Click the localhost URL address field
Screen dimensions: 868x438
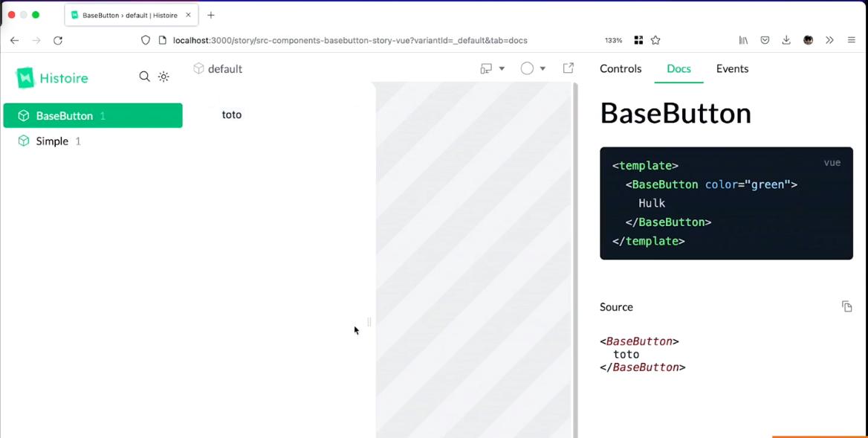[x=349, y=40]
